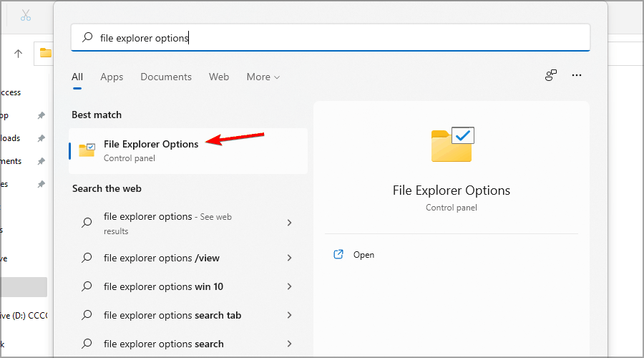Select the drive (D:) CCC item in sidebar
The width and height of the screenshot is (644, 358).
[24, 316]
